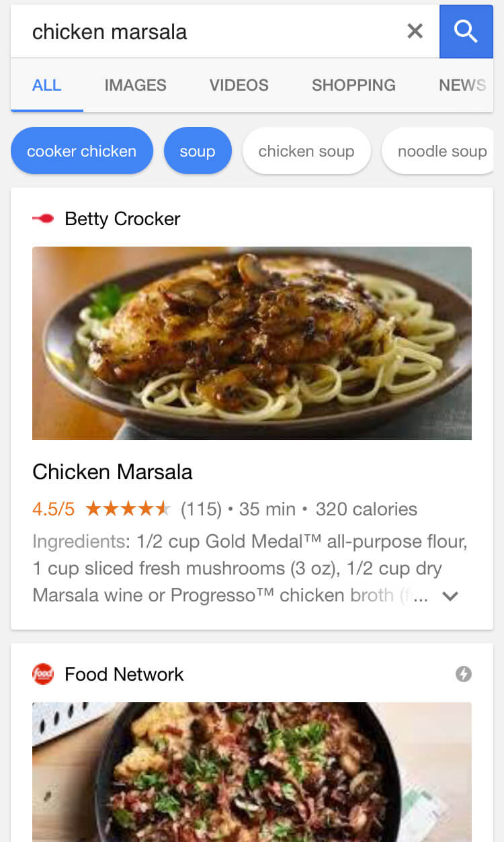This screenshot has height=842, width=504.
Task: Clear the search query with X icon
Action: click(x=415, y=31)
